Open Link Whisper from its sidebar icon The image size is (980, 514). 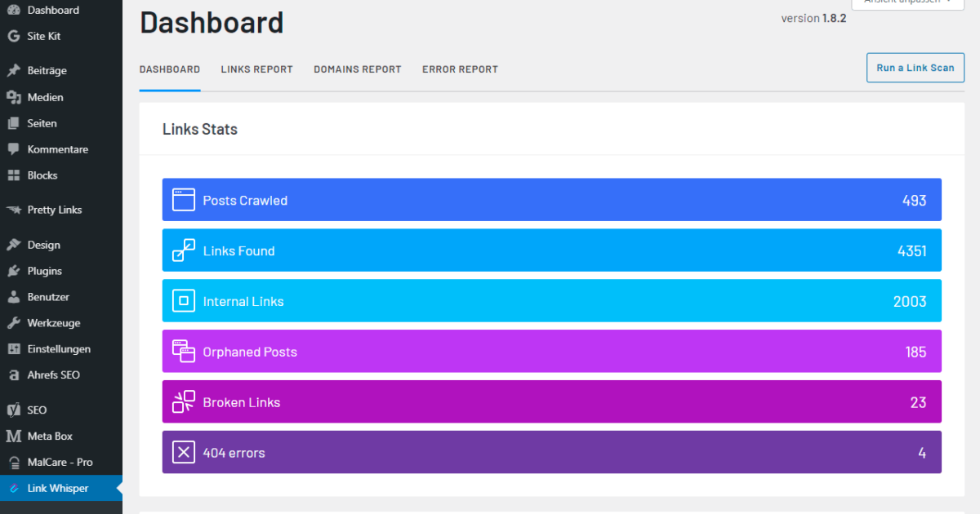(x=14, y=489)
